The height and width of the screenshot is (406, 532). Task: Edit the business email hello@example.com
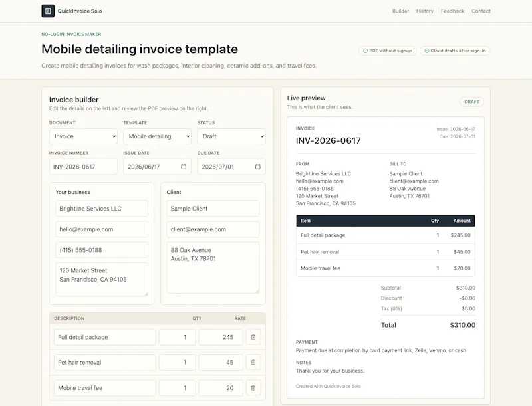pos(102,229)
